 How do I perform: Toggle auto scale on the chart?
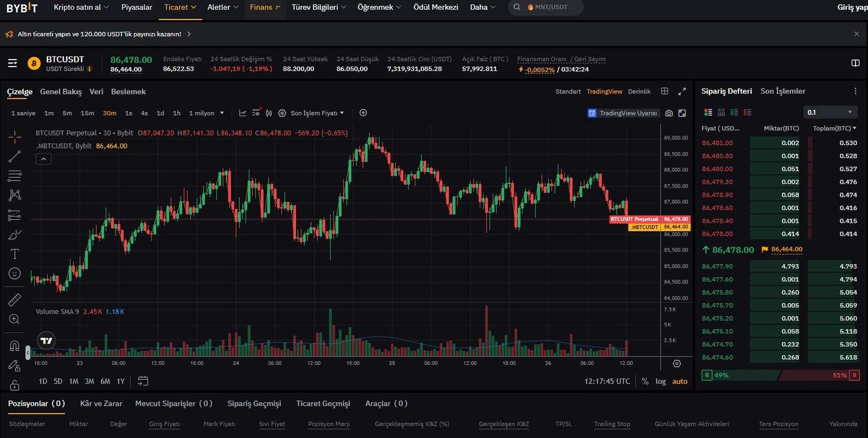click(680, 381)
